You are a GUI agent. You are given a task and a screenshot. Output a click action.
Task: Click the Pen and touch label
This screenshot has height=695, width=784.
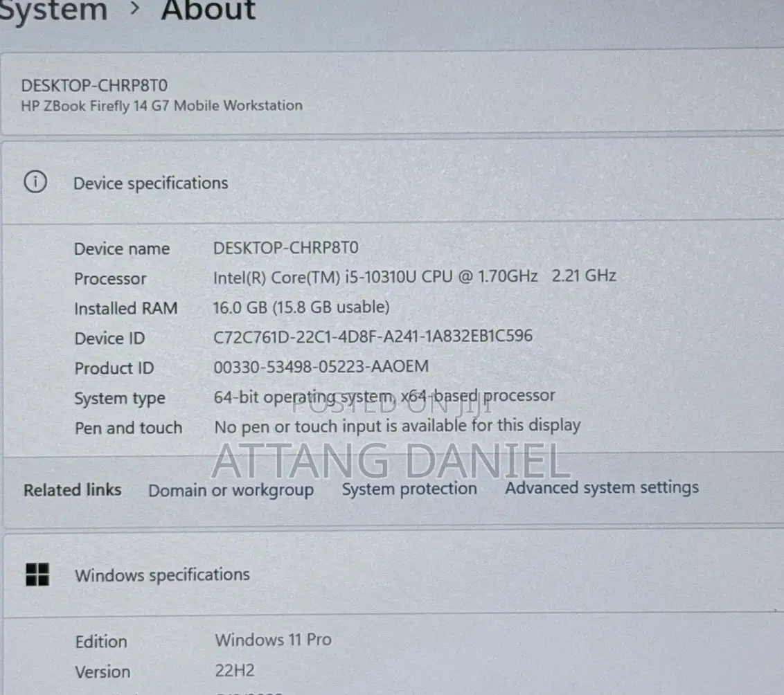tap(129, 428)
